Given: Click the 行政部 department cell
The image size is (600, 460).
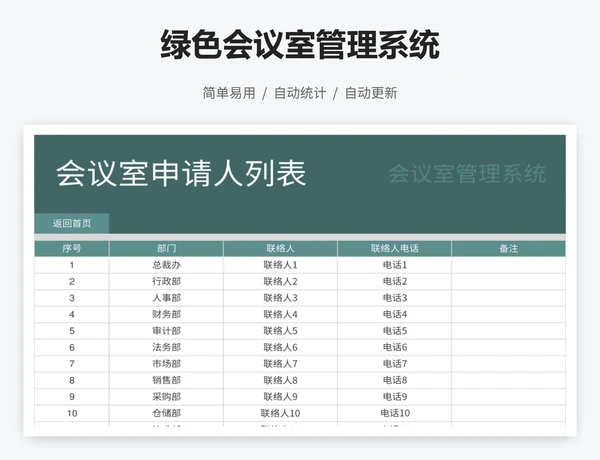Looking at the screenshot, I should click(x=166, y=281).
